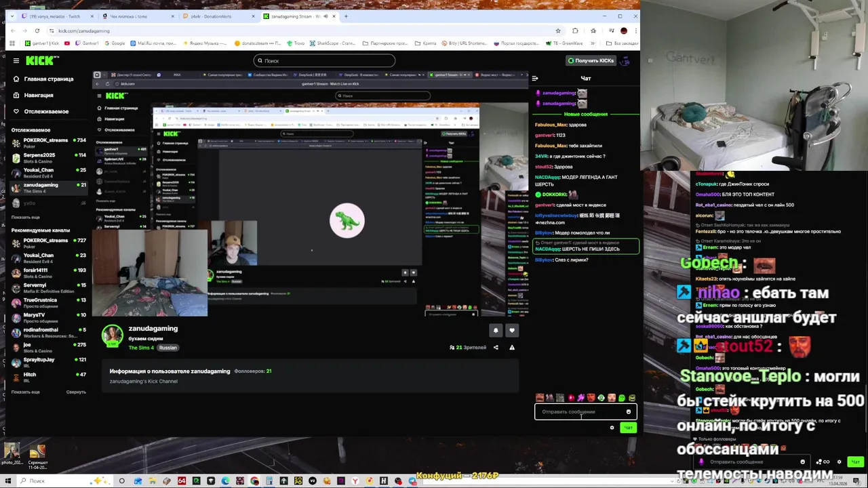868x488 pixels.
Task: Open followed channel Youkai_Chan with 25 viewers
Action: [49, 172]
